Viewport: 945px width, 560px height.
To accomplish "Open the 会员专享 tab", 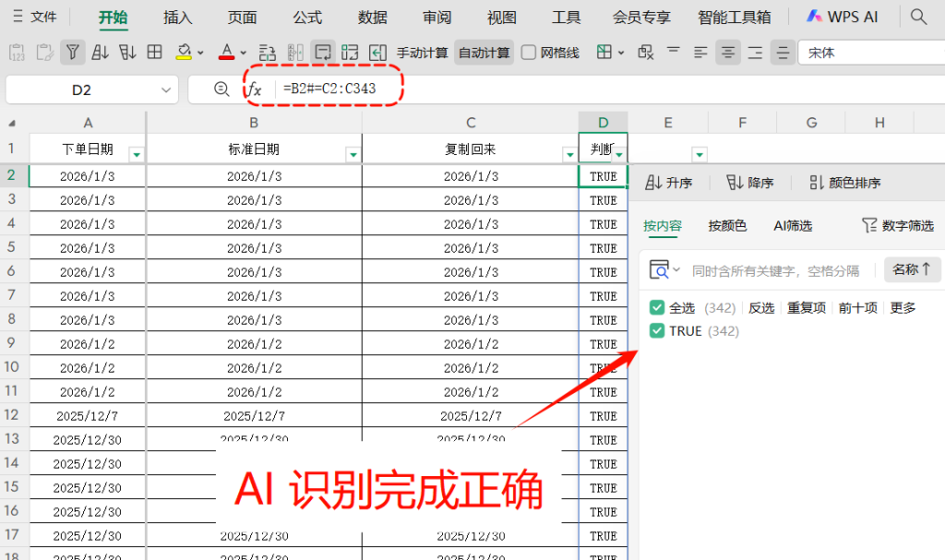I will pyautogui.click(x=641, y=18).
